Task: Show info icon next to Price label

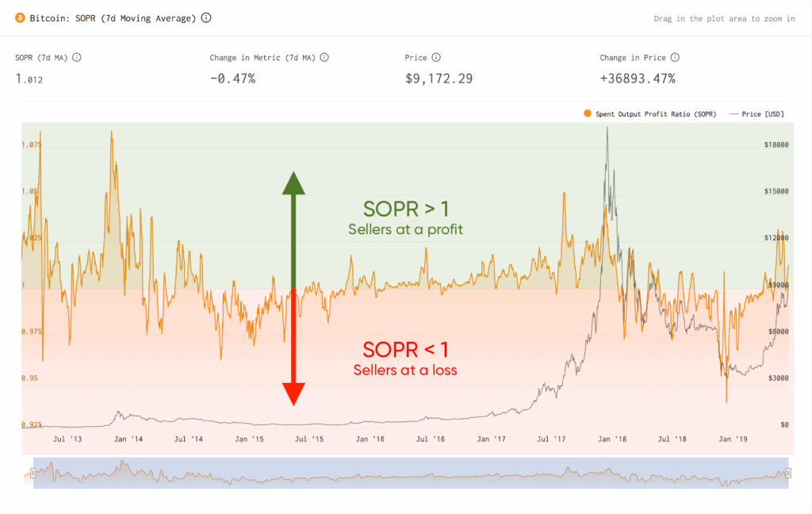Action: point(436,58)
